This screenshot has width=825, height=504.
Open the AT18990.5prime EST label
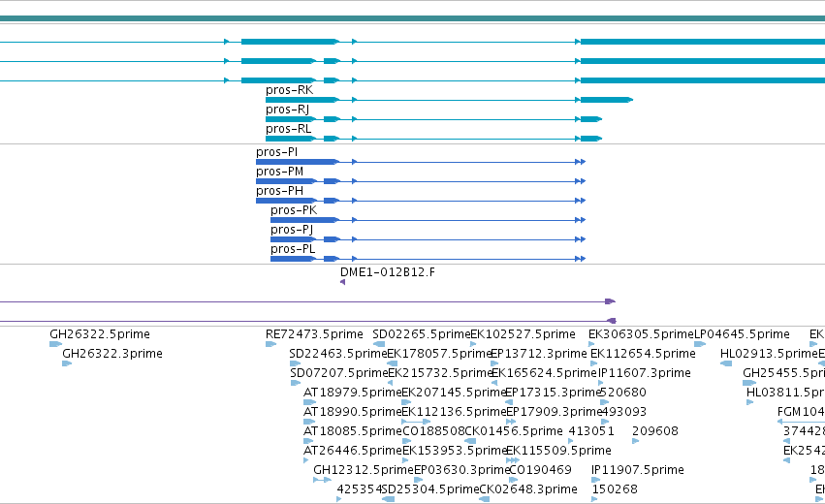point(353,413)
